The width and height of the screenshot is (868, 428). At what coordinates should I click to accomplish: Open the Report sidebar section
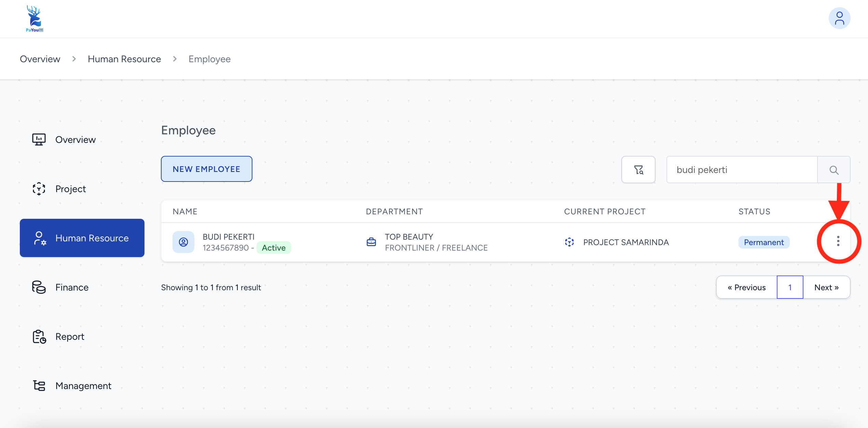click(x=70, y=337)
